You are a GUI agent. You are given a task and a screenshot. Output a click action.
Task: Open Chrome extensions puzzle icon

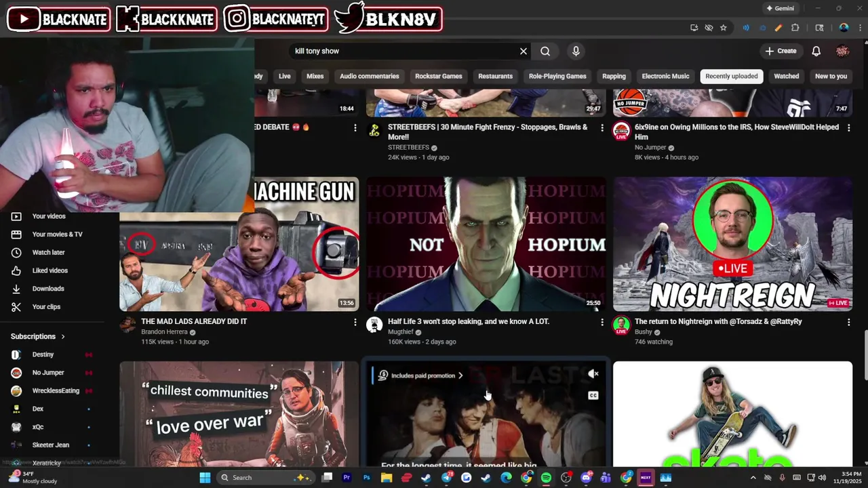pos(795,28)
